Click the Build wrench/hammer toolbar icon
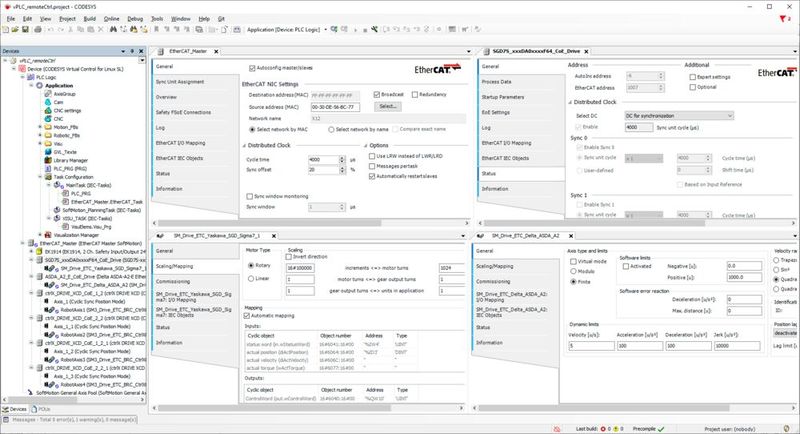The height and width of the screenshot is (434, 800). [x=374, y=30]
